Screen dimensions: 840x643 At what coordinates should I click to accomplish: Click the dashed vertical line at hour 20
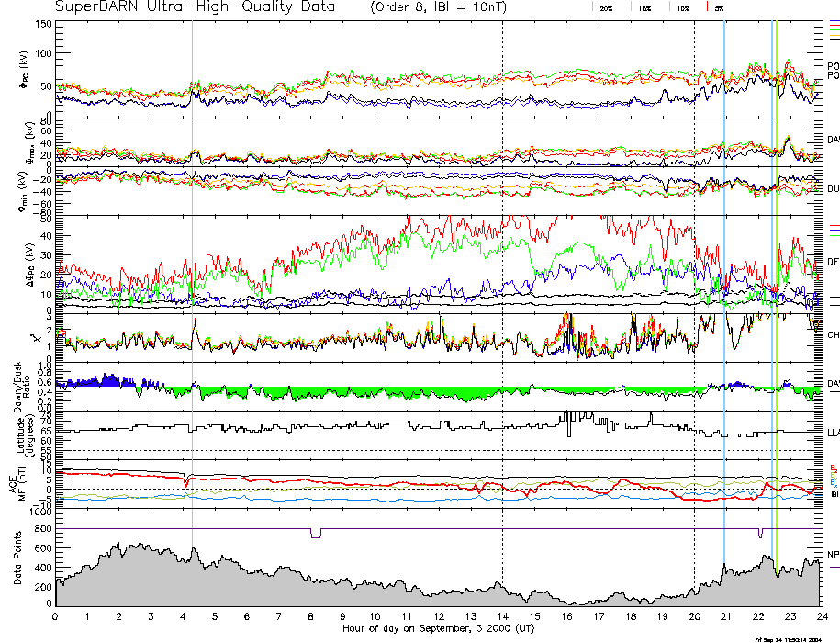[x=694, y=276]
